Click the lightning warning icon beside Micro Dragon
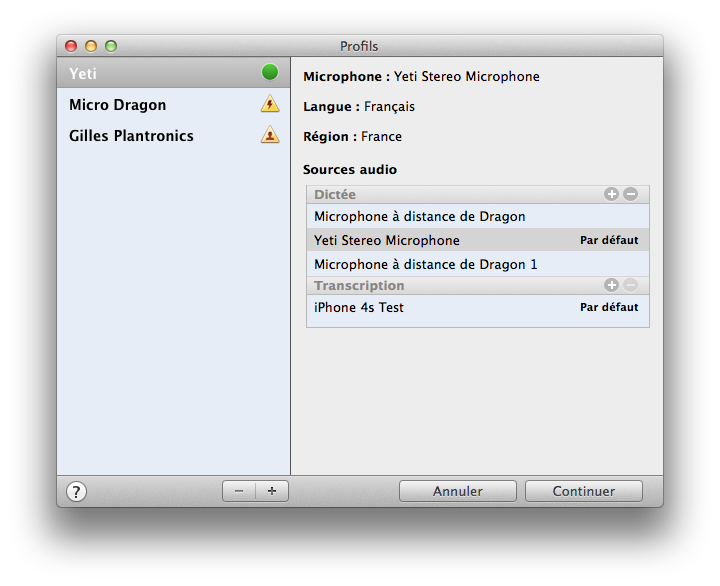Image resolution: width=720 pixels, height=586 pixels. pos(270,104)
